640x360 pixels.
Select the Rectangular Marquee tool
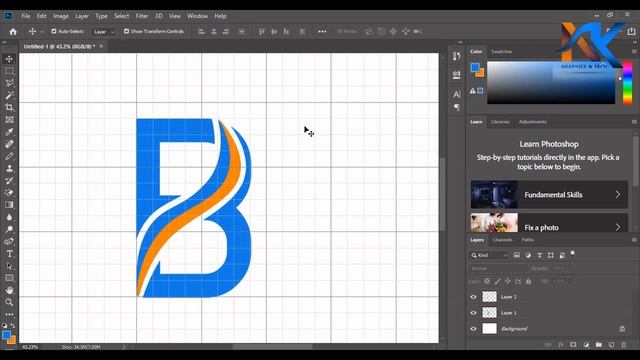tap(9, 71)
